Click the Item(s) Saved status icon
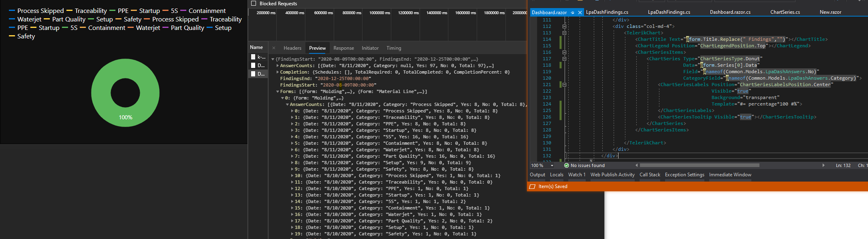 [532, 186]
